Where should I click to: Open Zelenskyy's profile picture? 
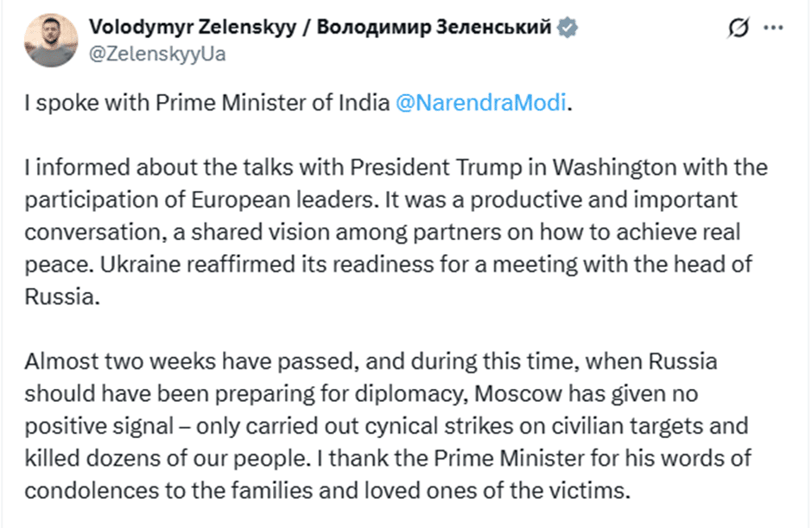coord(51,40)
